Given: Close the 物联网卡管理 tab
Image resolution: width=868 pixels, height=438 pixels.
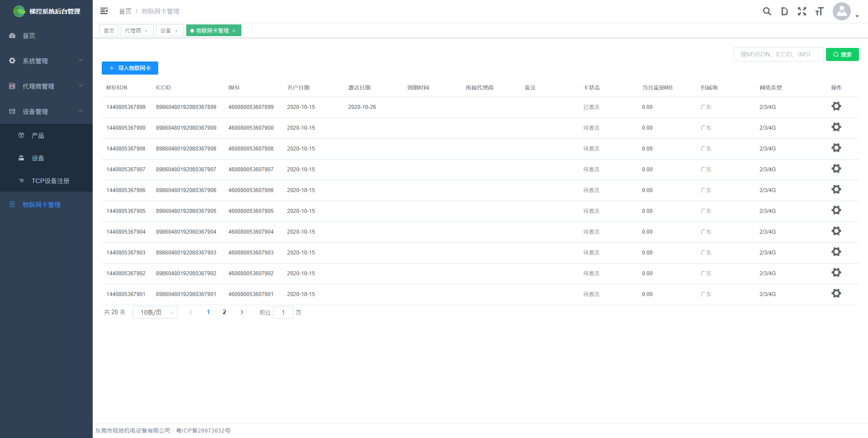Looking at the screenshot, I should tap(234, 31).
